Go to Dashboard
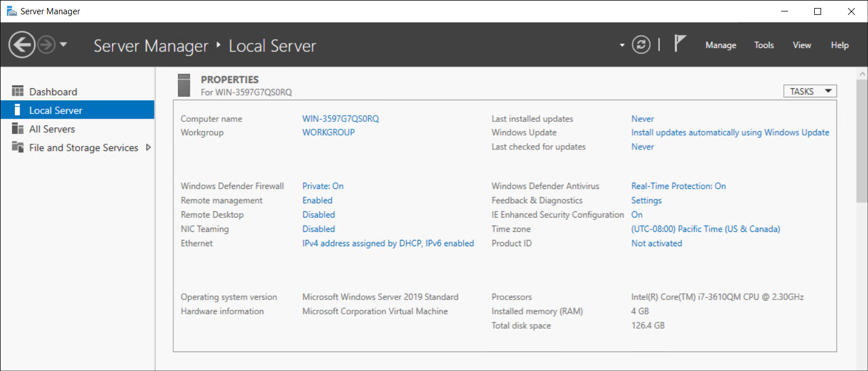The image size is (868, 371). pyautogui.click(x=53, y=92)
